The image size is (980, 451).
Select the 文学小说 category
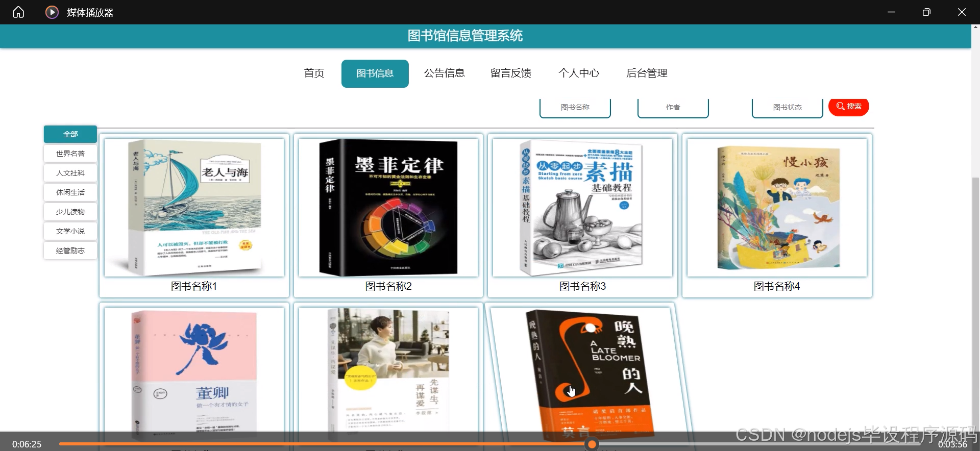pos(70,231)
